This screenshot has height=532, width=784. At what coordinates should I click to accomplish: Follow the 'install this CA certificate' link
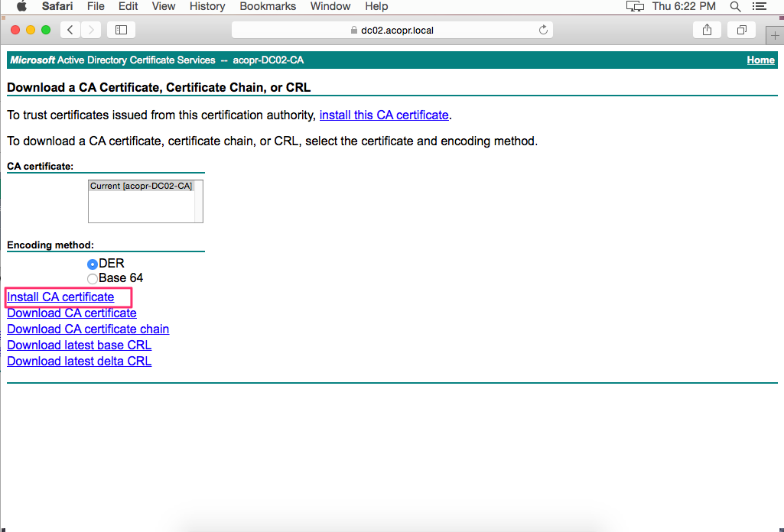[x=384, y=115]
